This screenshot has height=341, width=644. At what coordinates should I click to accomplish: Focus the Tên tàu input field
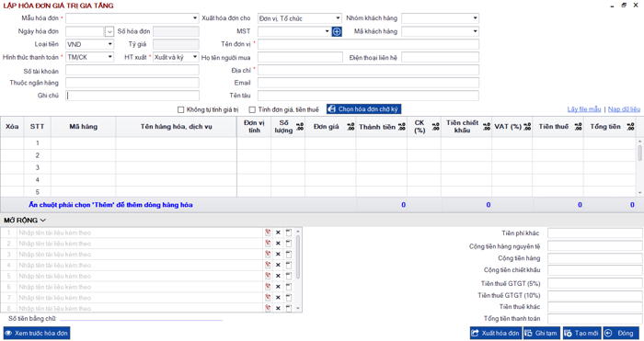coord(368,96)
